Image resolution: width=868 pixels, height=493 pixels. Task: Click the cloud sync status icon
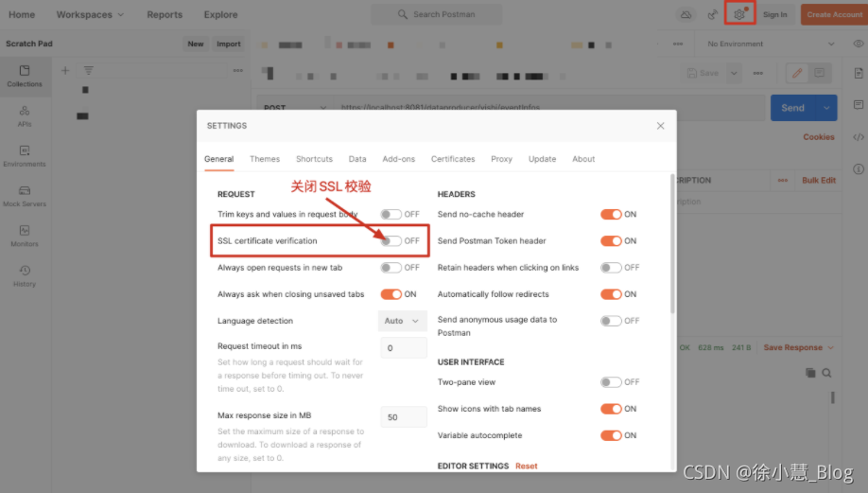(686, 14)
